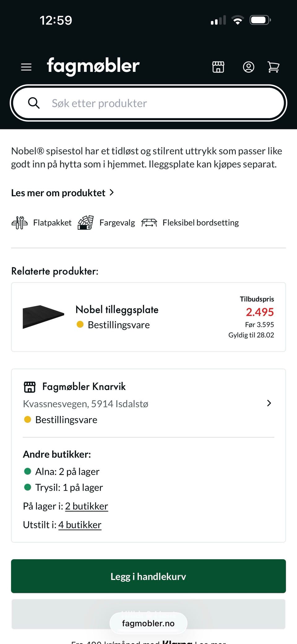The height and width of the screenshot is (644, 297).
Task: Click the green availability dot beside Alna
Action: pyautogui.click(x=28, y=471)
